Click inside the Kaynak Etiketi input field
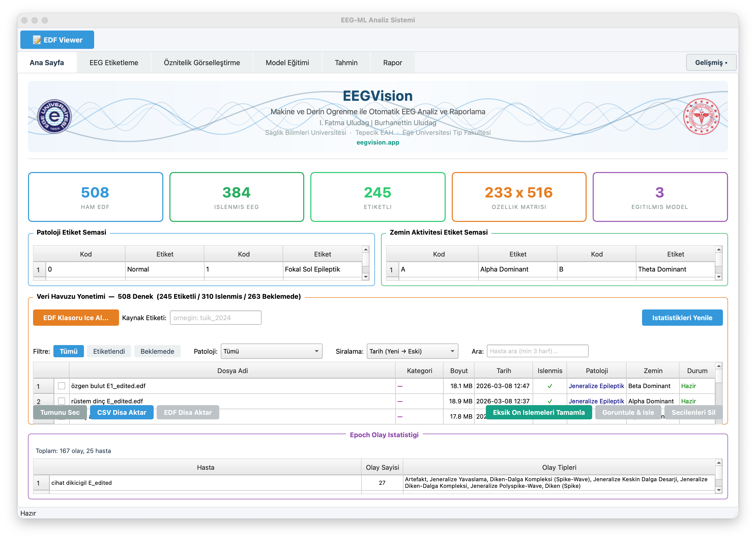Viewport: 756px width, 540px height. click(215, 318)
